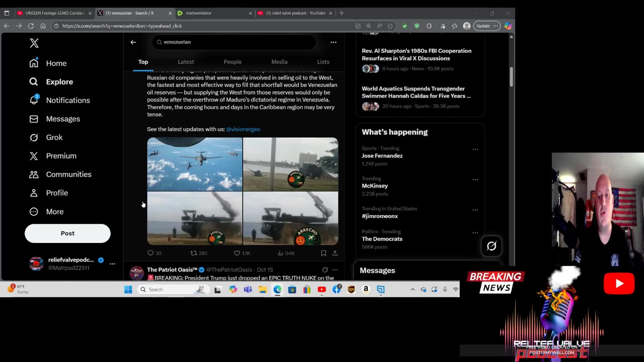This screenshot has height=362, width=644.
Task: Click the X search box containing venezuelan
Action: point(234,42)
